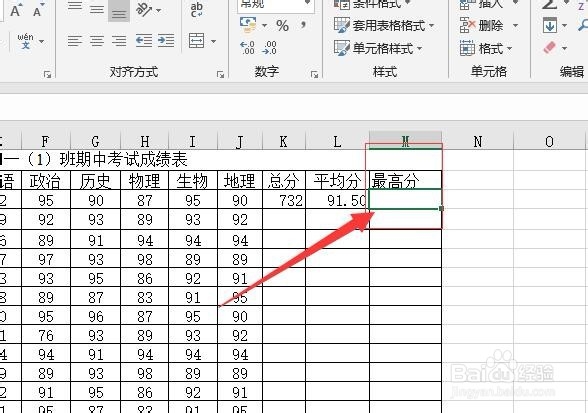Toggle Center horizontal alignment
588x413 pixels.
pos(97,41)
